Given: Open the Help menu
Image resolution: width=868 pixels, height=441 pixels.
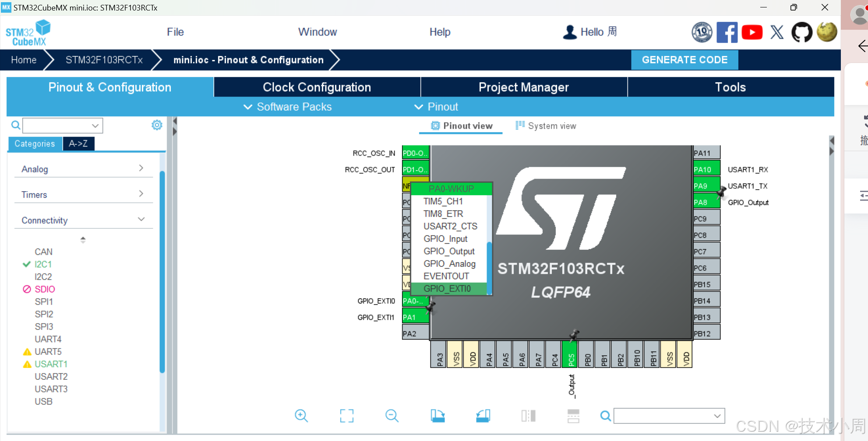Looking at the screenshot, I should click(x=440, y=32).
